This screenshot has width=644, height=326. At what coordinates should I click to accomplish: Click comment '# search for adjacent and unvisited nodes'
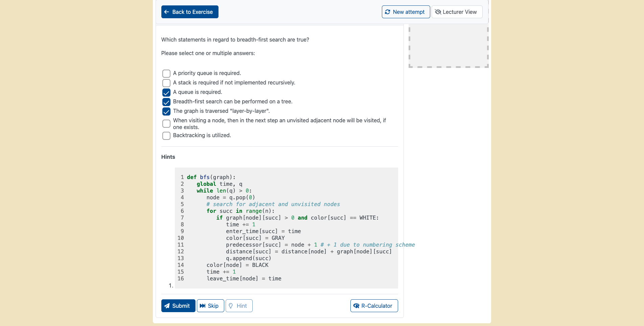273,204
